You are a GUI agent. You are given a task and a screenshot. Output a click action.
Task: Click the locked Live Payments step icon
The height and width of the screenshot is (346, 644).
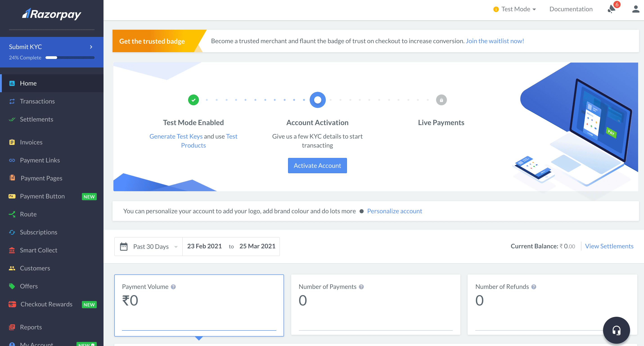tap(441, 100)
